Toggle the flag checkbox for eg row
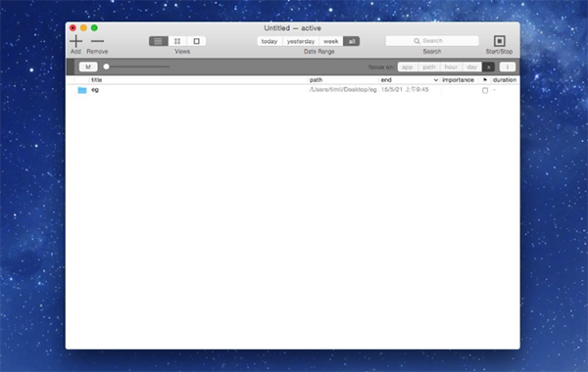 coord(485,90)
